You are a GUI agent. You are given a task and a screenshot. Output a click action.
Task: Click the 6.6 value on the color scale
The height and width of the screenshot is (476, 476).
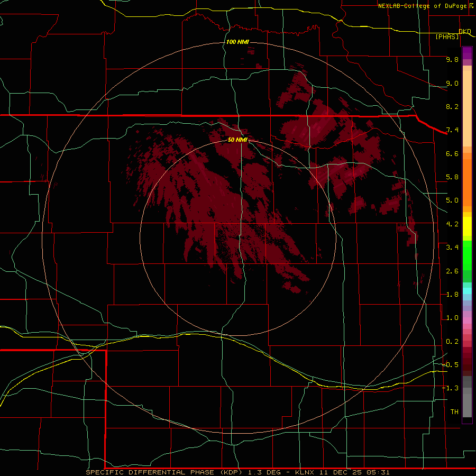click(452, 153)
